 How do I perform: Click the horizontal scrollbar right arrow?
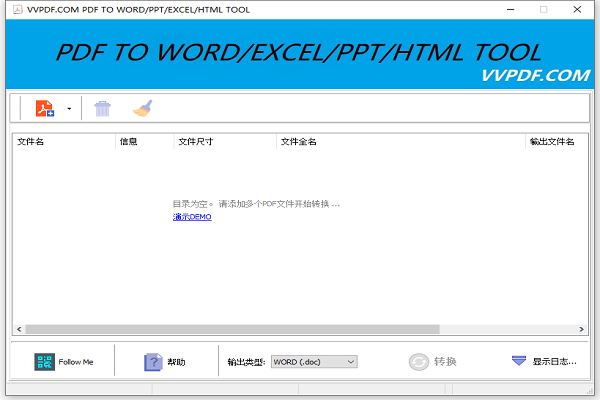tap(581, 329)
